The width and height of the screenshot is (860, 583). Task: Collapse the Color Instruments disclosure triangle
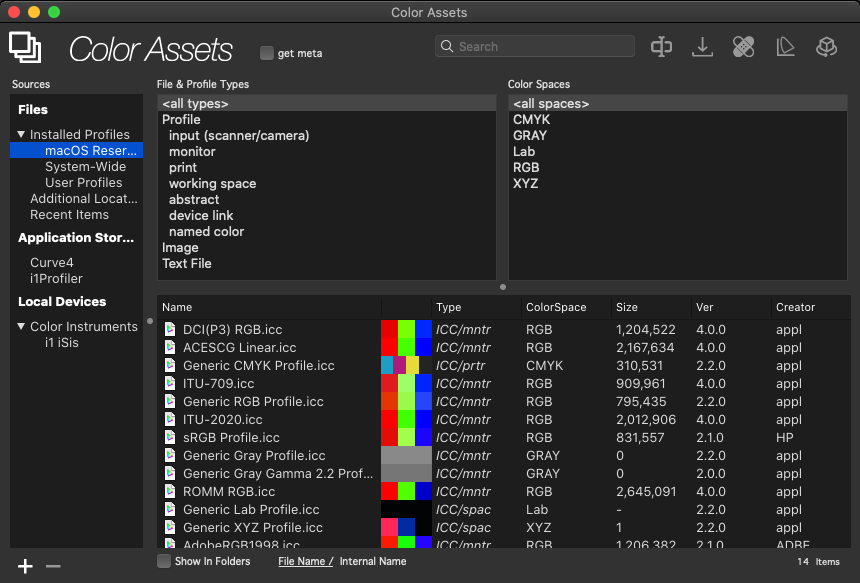[x=21, y=326]
